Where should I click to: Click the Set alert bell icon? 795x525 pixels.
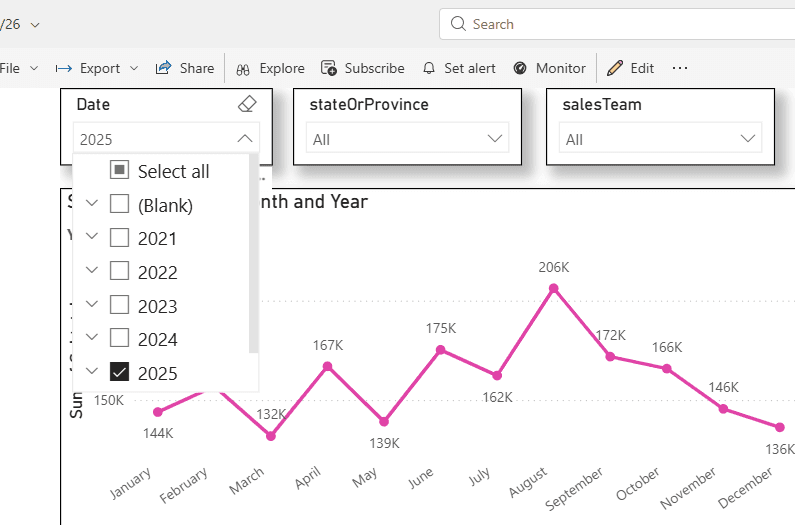coord(429,68)
